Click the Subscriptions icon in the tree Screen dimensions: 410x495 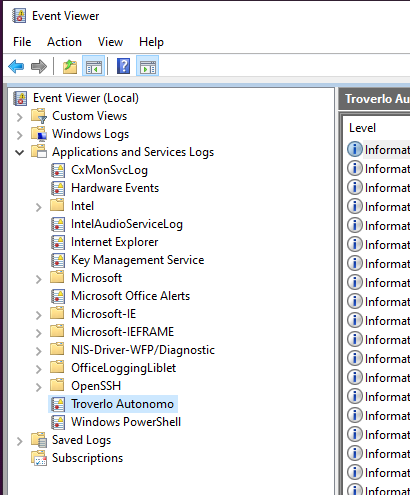coord(39,458)
